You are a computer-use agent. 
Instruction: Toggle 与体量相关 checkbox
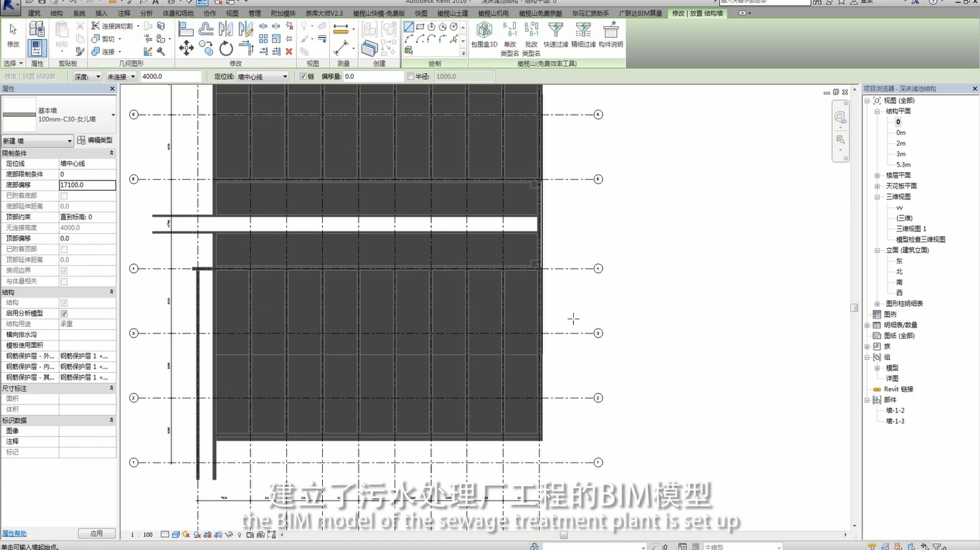coord(64,281)
